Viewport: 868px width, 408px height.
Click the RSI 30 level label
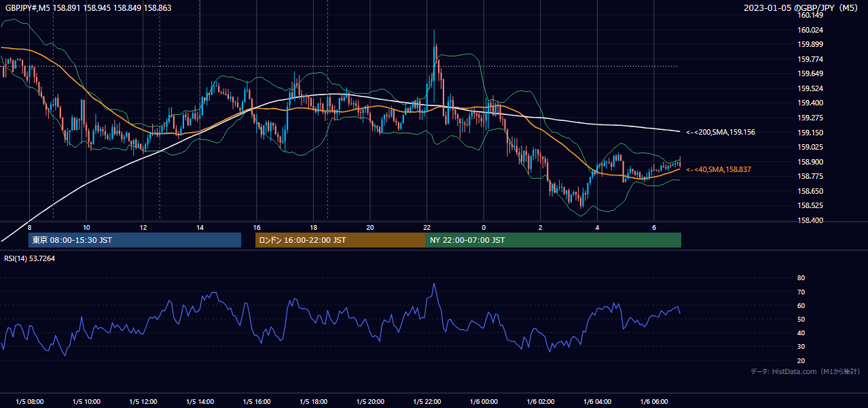tap(801, 347)
